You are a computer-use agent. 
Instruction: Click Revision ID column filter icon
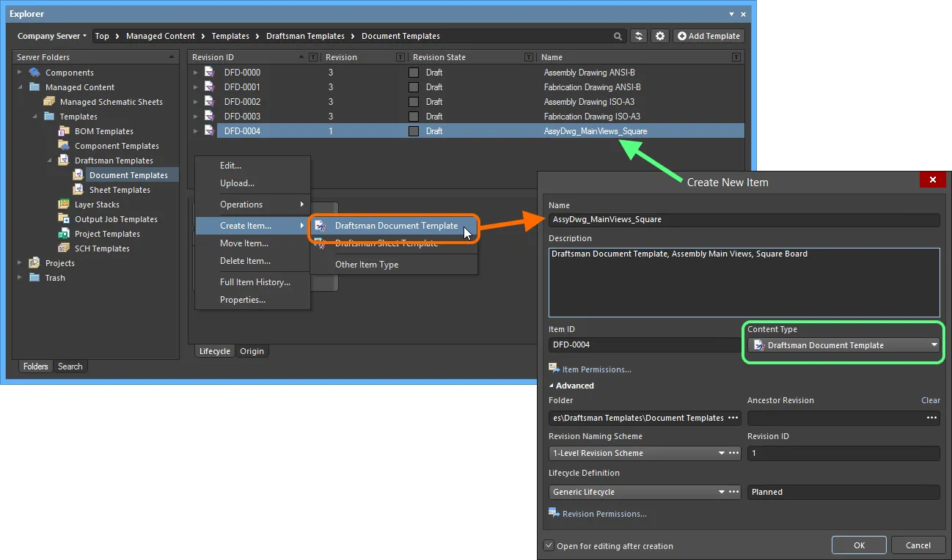click(313, 57)
